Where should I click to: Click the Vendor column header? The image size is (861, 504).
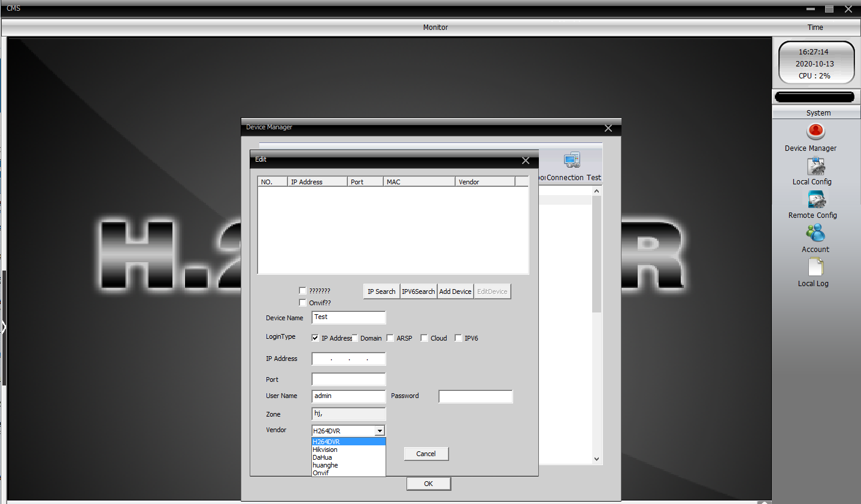484,182
